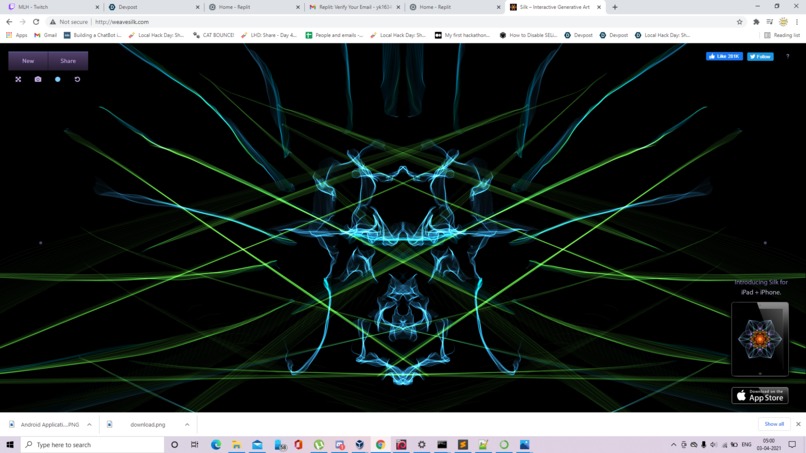The width and height of the screenshot is (806, 453).
Task: Start a New silk drawing
Action: pyautogui.click(x=28, y=61)
